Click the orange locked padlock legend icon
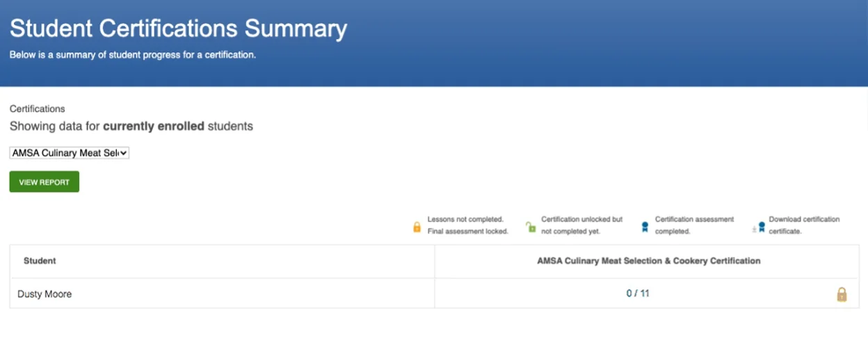Viewport: 868px width, 339px height. coord(417,226)
